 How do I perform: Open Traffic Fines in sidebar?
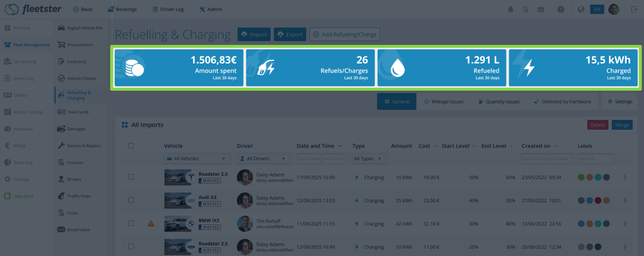74,196
